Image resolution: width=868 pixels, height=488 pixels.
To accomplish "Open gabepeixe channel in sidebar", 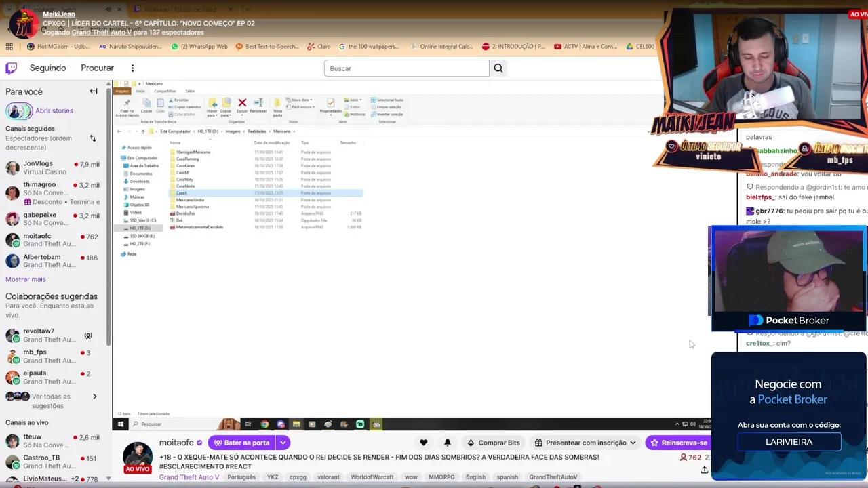I will [53, 218].
